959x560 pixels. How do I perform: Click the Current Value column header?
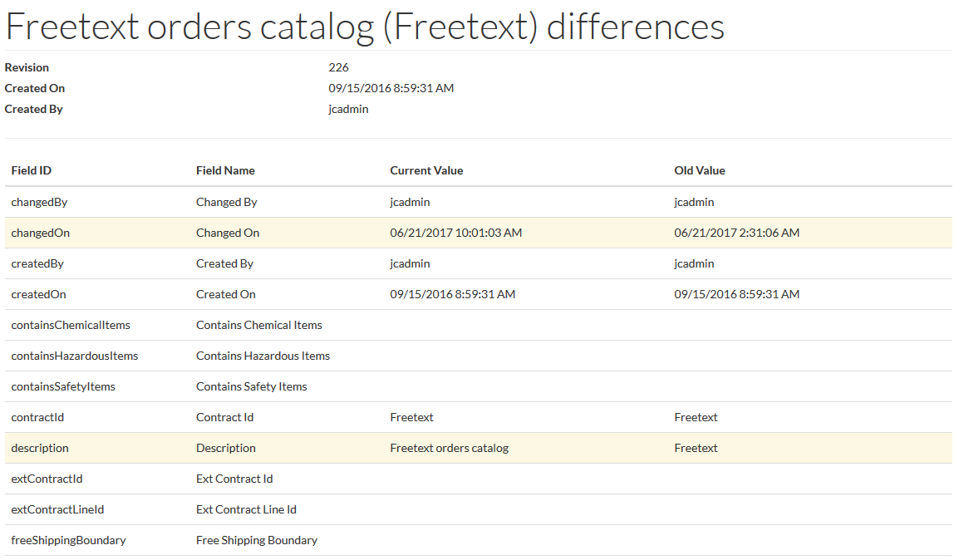426,170
